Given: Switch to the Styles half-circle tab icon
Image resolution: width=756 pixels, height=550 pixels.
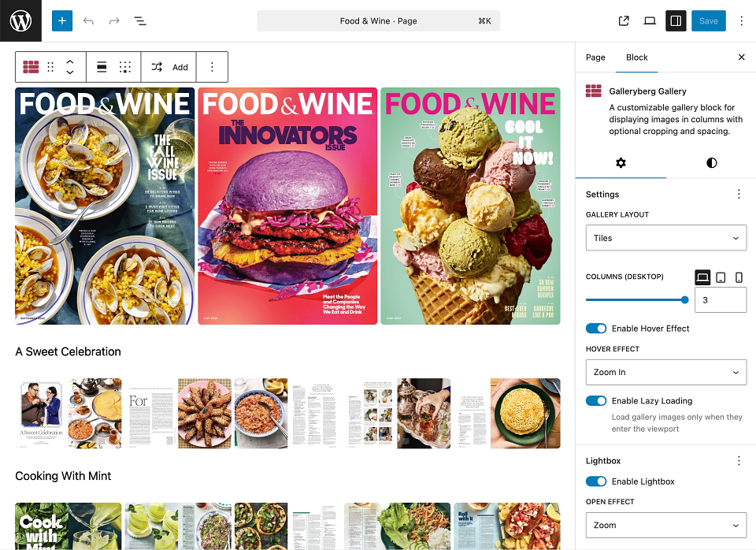Looking at the screenshot, I should pyautogui.click(x=712, y=163).
